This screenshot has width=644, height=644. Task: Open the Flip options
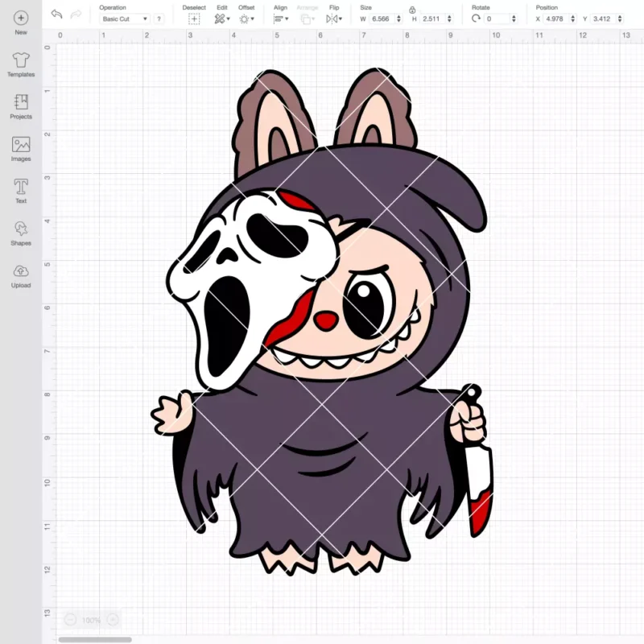[334, 19]
